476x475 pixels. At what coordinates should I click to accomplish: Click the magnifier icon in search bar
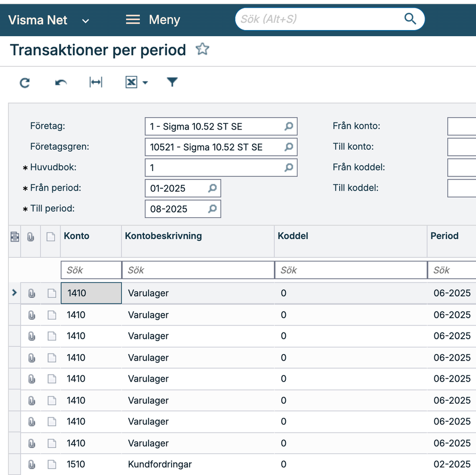point(410,19)
